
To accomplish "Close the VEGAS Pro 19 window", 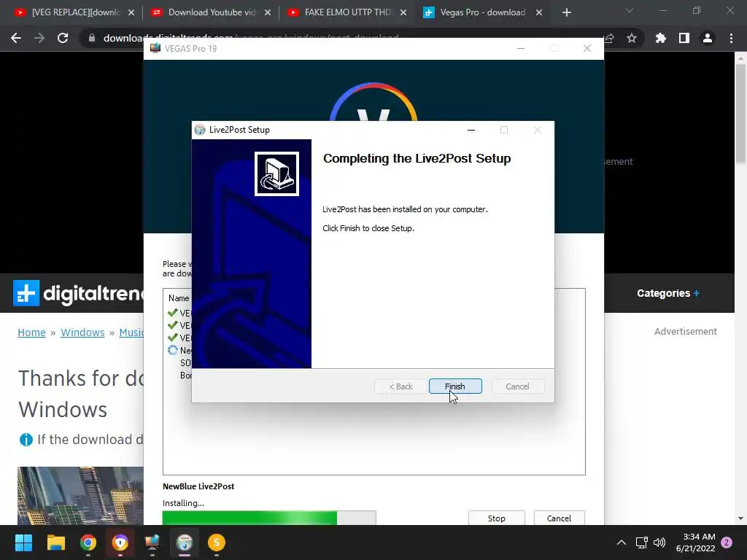I will 587,48.
